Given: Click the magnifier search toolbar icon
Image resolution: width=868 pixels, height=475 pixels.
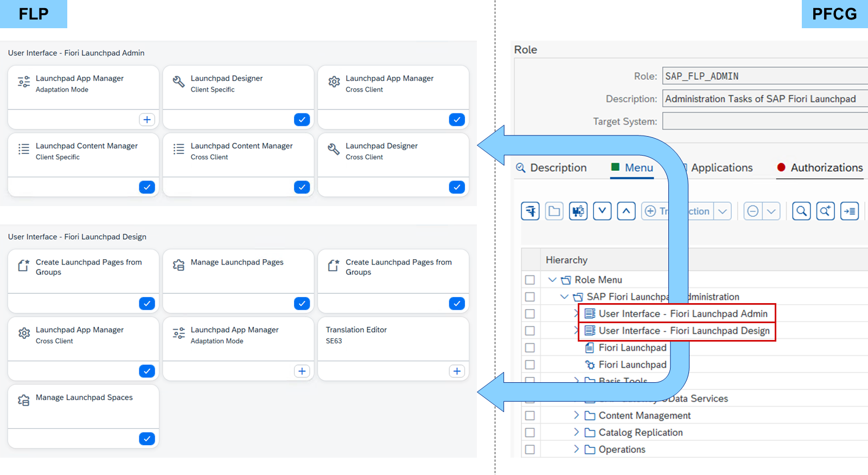Looking at the screenshot, I should (801, 211).
